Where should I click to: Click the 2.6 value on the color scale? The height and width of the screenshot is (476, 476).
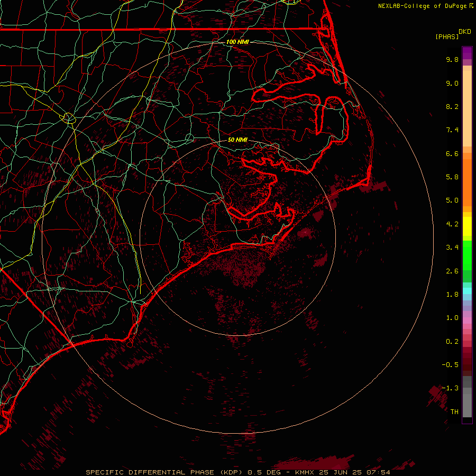[x=452, y=271]
